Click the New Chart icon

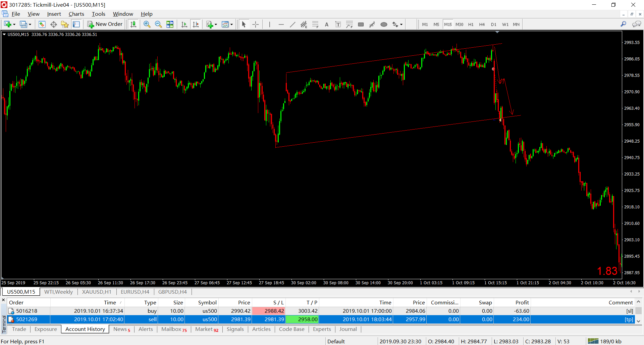point(7,24)
